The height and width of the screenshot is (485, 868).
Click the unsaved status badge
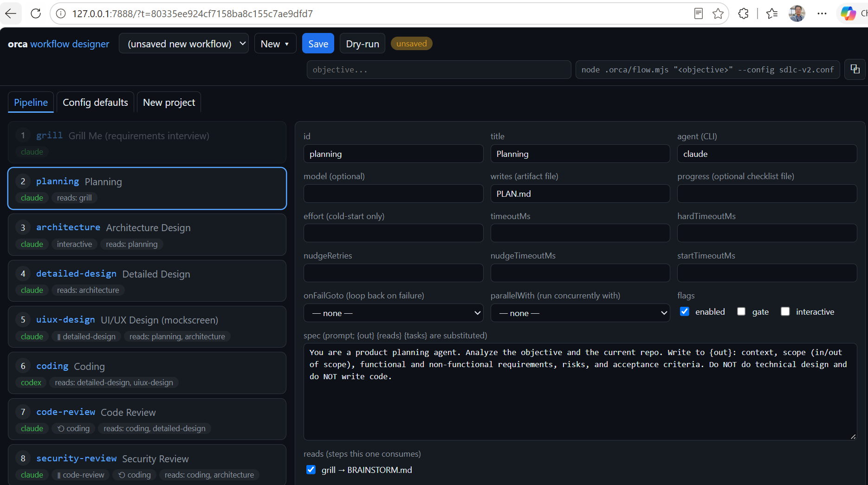point(411,44)
